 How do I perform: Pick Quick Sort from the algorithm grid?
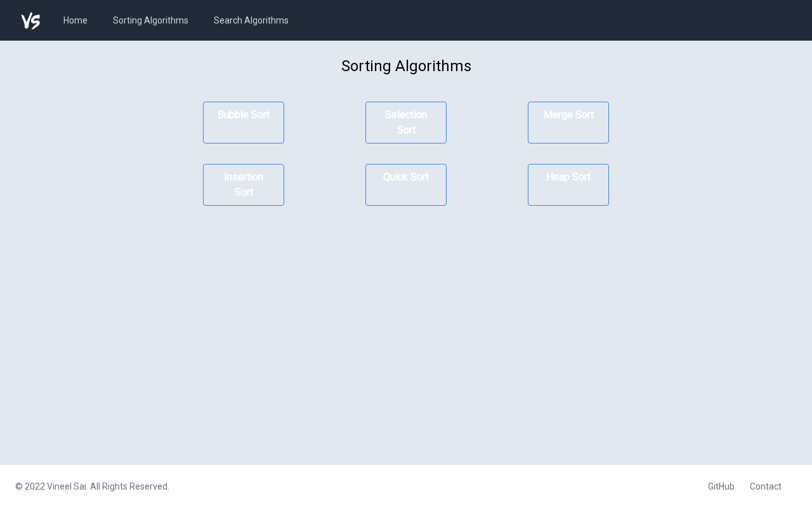(406, 185)
